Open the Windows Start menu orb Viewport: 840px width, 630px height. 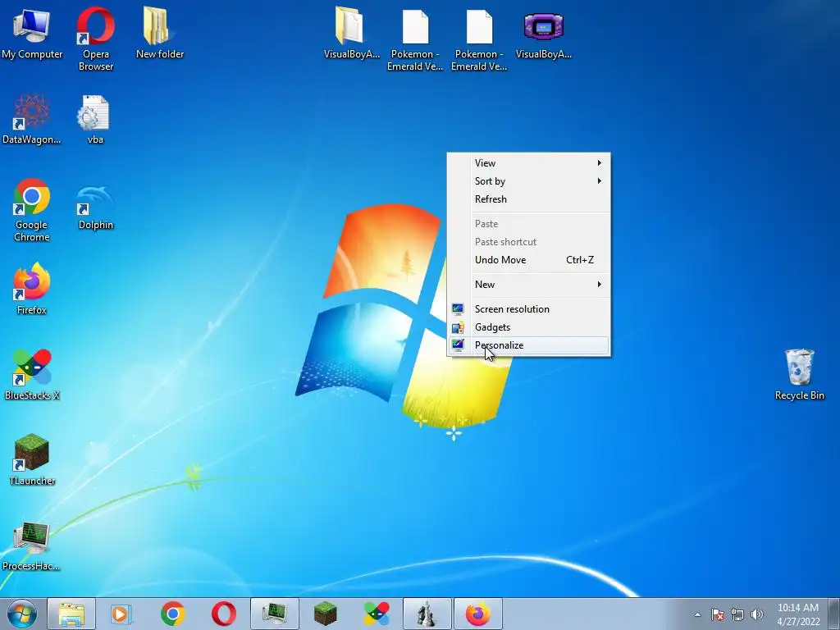coord(21,614)
